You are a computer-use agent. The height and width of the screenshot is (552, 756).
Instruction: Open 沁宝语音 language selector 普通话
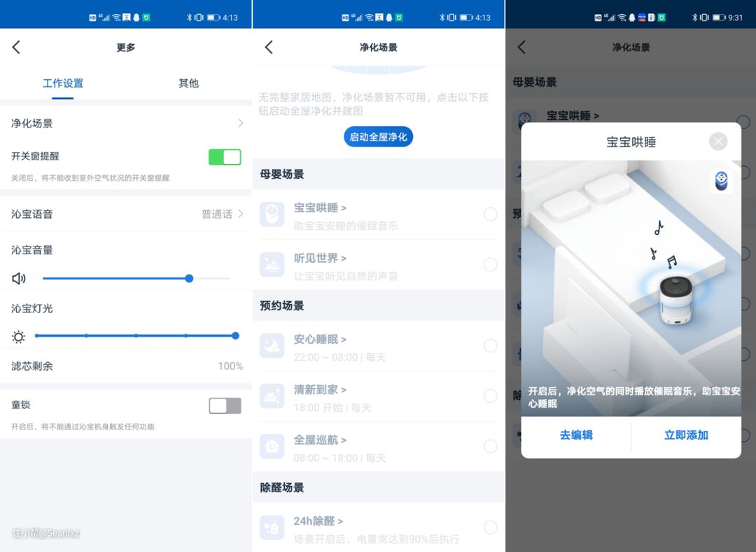222,214
